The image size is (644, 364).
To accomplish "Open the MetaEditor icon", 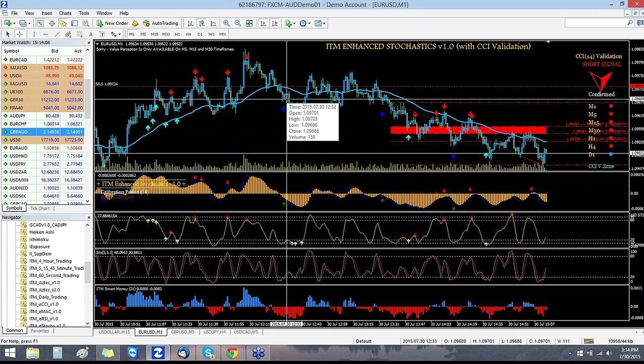I will (135, 23).
